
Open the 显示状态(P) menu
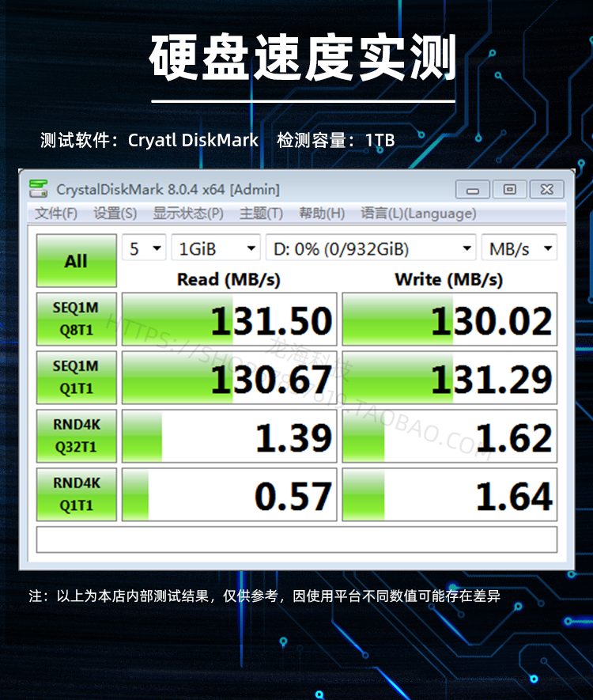(x=188, y=214)
